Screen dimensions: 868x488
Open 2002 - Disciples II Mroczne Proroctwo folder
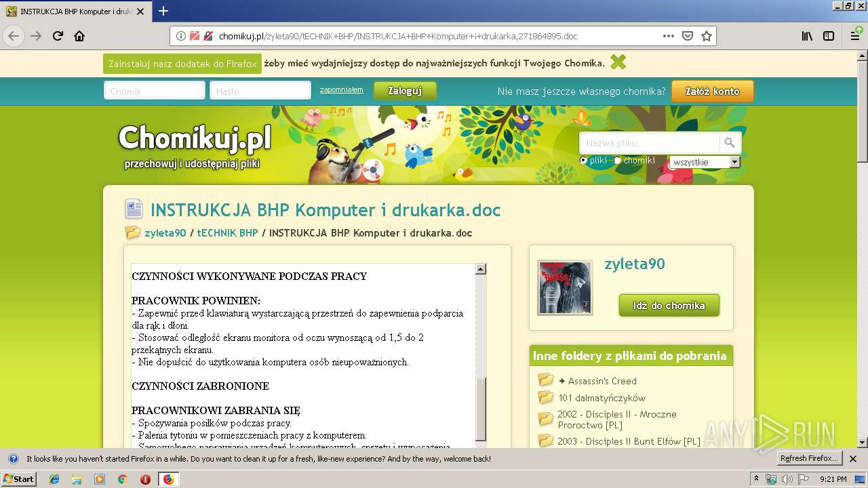(617, 420)
